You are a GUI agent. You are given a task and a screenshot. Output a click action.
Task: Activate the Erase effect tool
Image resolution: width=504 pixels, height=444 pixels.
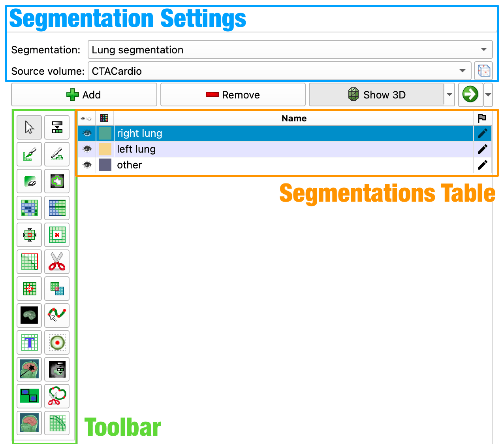coord(29,181)
